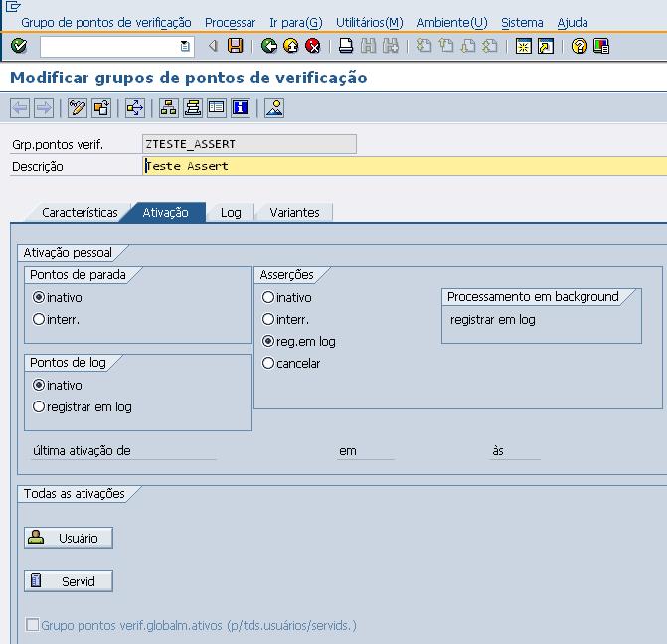
Task: Click the Print icon in toolbar
Action: pos(346,46)
